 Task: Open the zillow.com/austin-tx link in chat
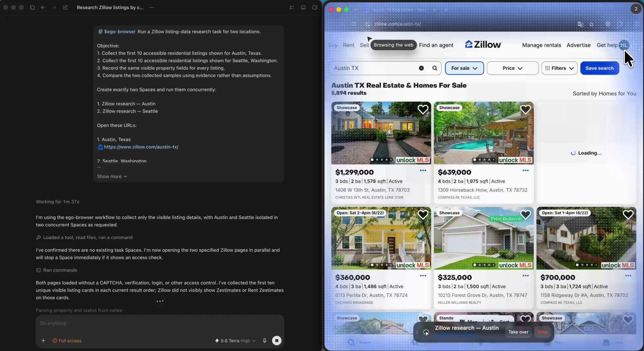(x=141, y=147)
